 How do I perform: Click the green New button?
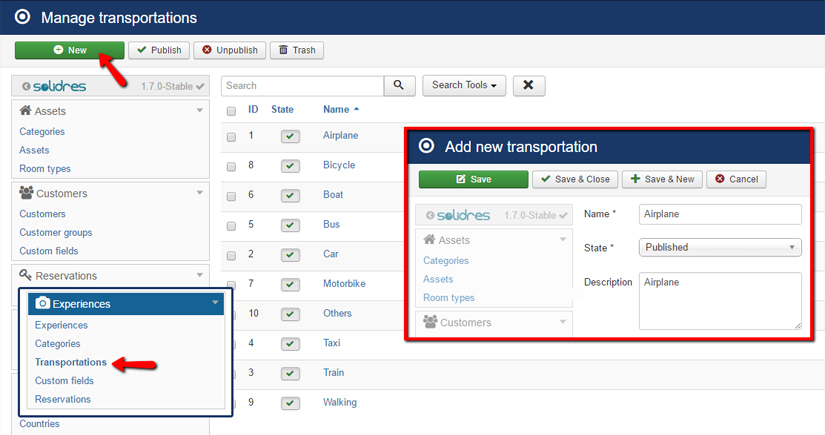point(69,50)
